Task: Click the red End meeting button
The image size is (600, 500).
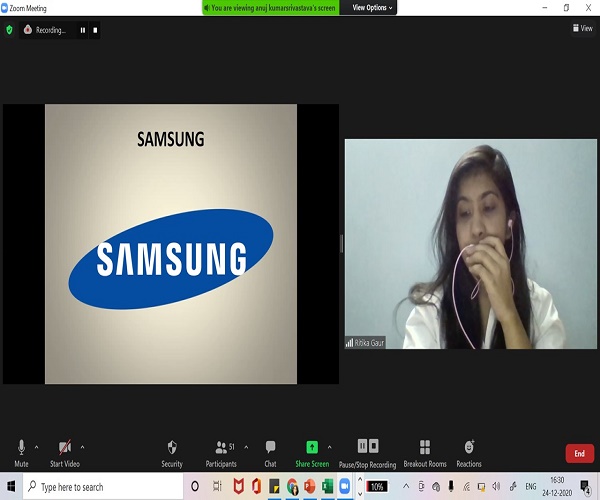Action: pos(579,453)
